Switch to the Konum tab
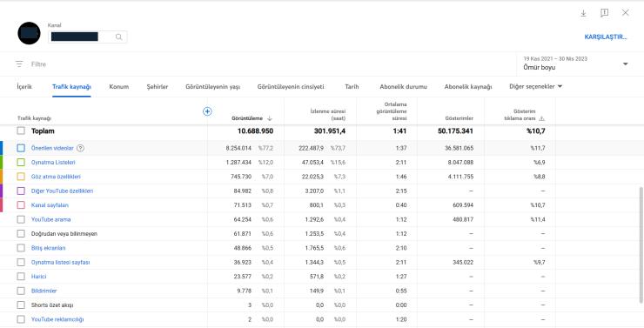This screenshot has width=644, height=328. pyautogui.click(x=119, y=87)
